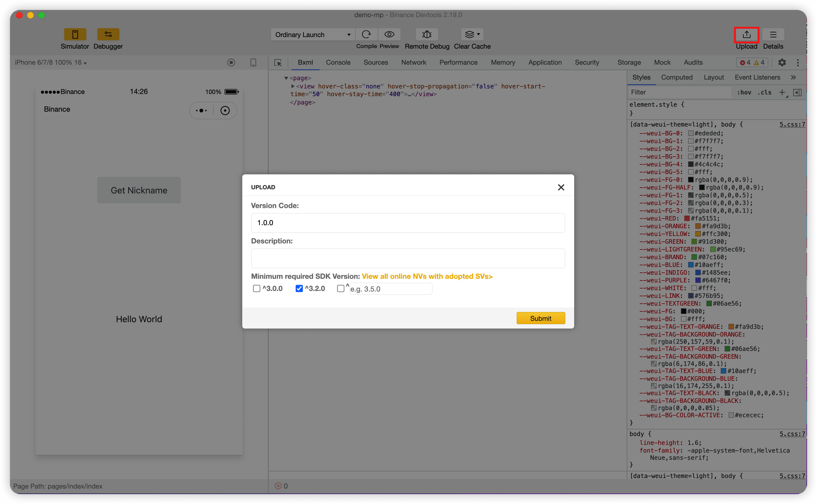Toggle the :hov element state option

click(744, 92)
